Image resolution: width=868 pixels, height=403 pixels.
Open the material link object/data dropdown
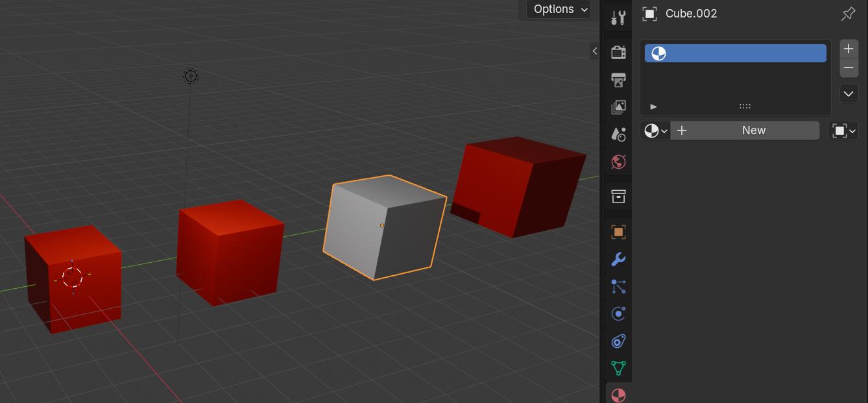click(x=844, y=130)
